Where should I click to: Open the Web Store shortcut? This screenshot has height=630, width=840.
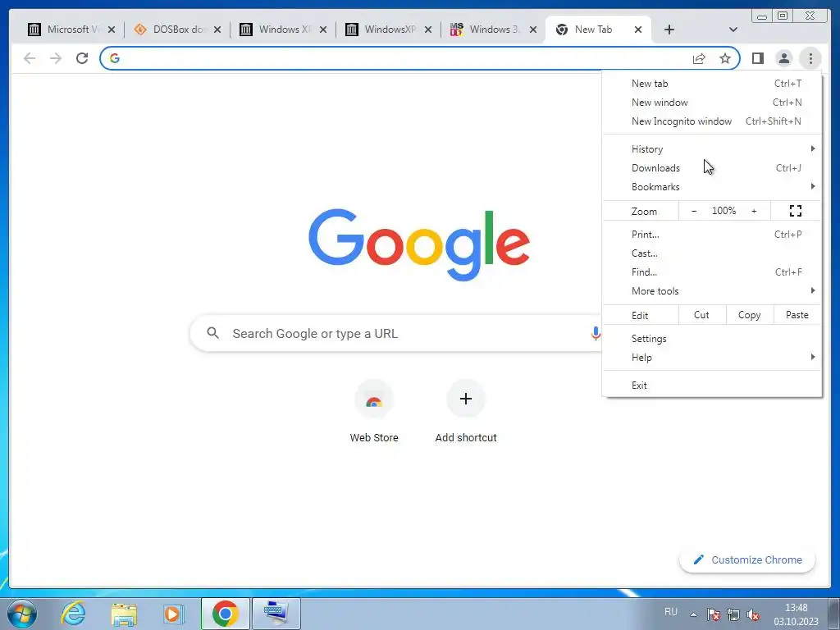pos(374,412)
